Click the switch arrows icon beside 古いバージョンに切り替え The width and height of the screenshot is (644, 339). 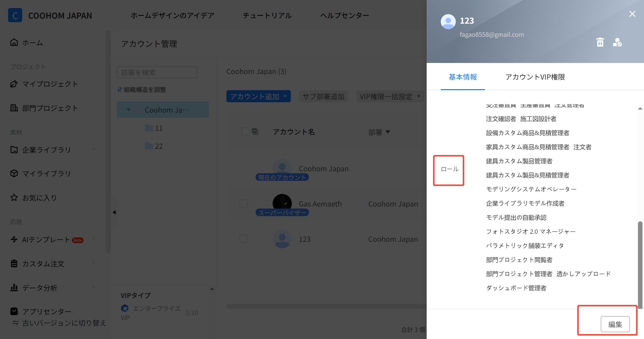point(16,323)
